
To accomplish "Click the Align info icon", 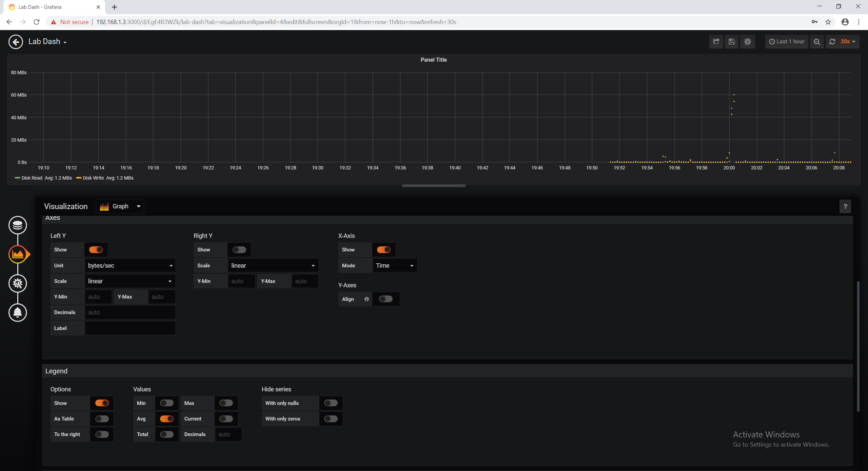I will pos(367,299).
